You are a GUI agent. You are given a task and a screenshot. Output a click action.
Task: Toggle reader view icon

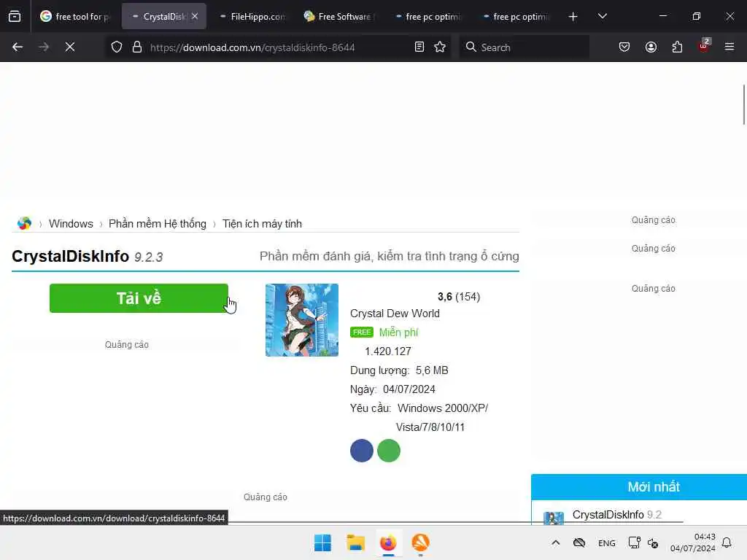point(419,47)
